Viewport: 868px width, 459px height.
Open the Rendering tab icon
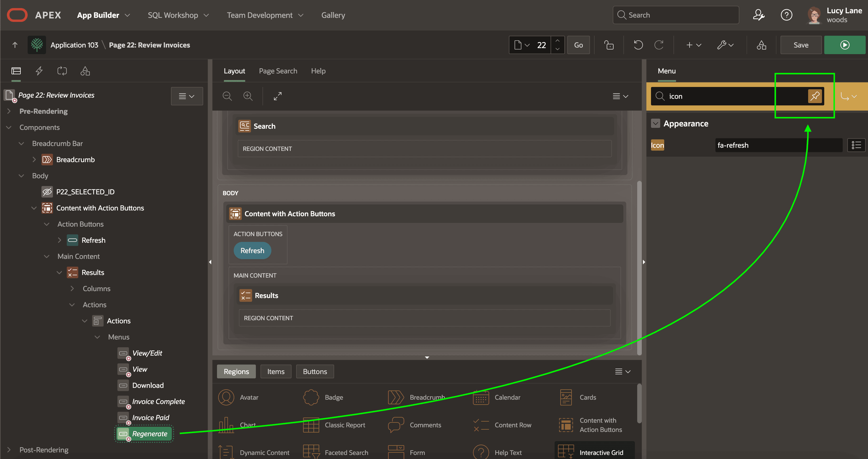point(16,71)
